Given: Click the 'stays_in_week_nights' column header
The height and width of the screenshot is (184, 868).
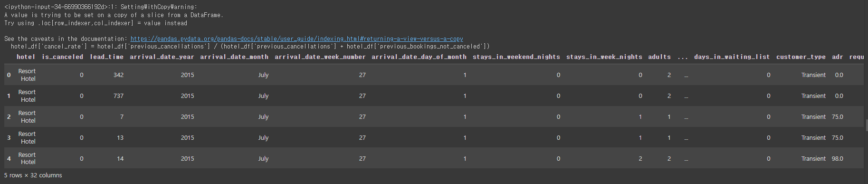Looking at the screenshot, I should tap(604, 57).
